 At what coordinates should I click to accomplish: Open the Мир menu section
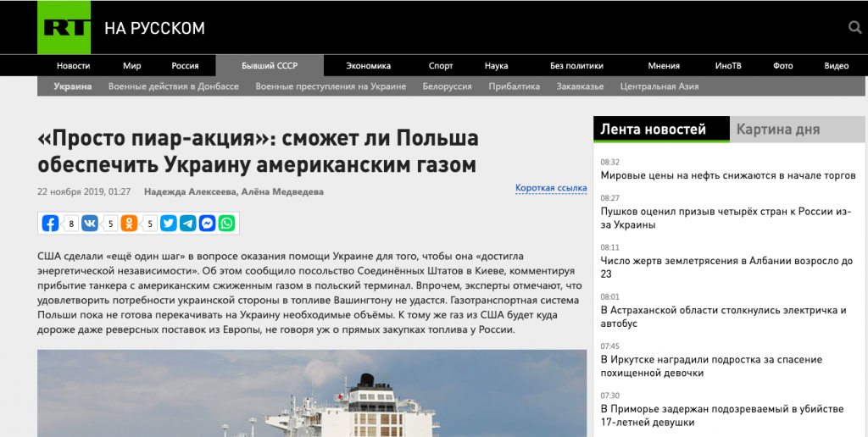[131, 66]
